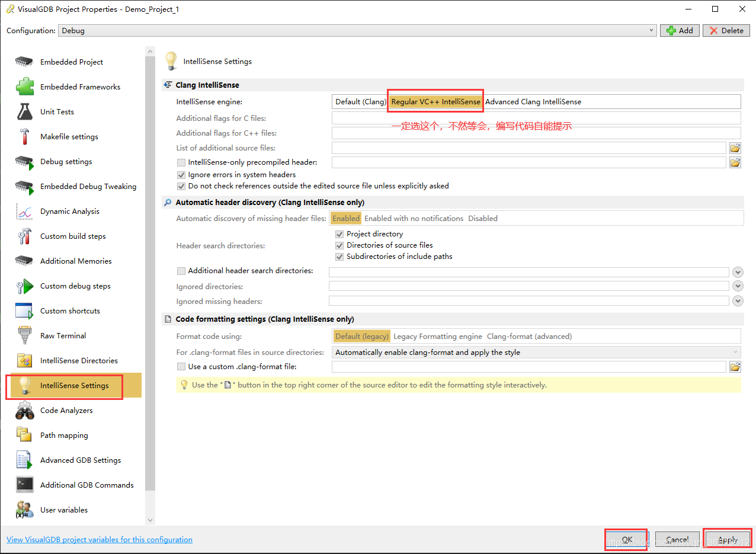756x554 pixels.
Task: Pick Legacy Formatting engine option
Action: point(438,337)
